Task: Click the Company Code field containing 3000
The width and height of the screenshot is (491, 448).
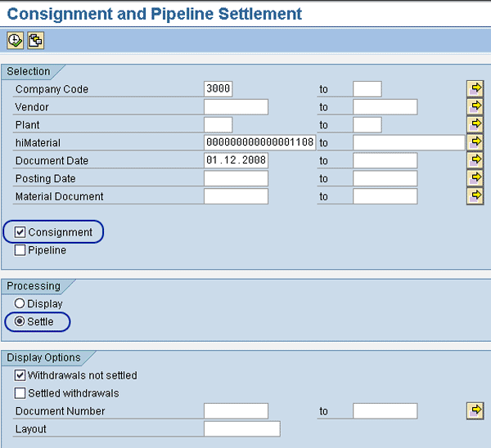Action: click(x=218, y=89)
